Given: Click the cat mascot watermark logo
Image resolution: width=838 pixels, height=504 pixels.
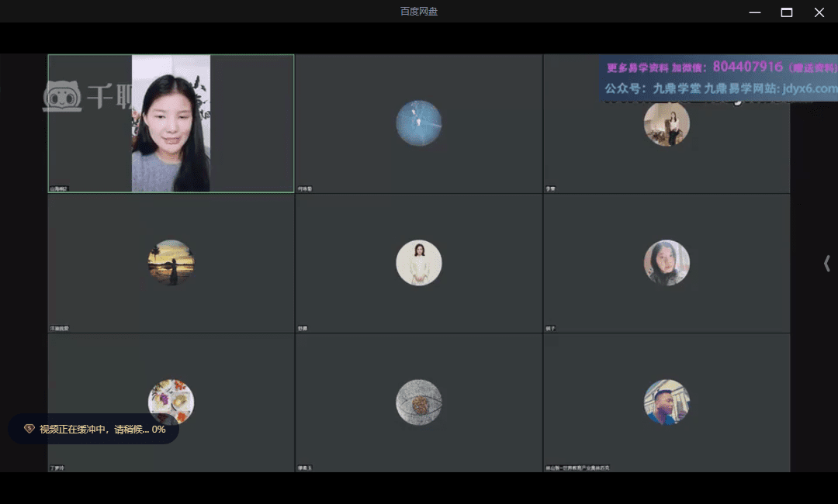Looking at the screenshot, I should click(x=62, y=97).
